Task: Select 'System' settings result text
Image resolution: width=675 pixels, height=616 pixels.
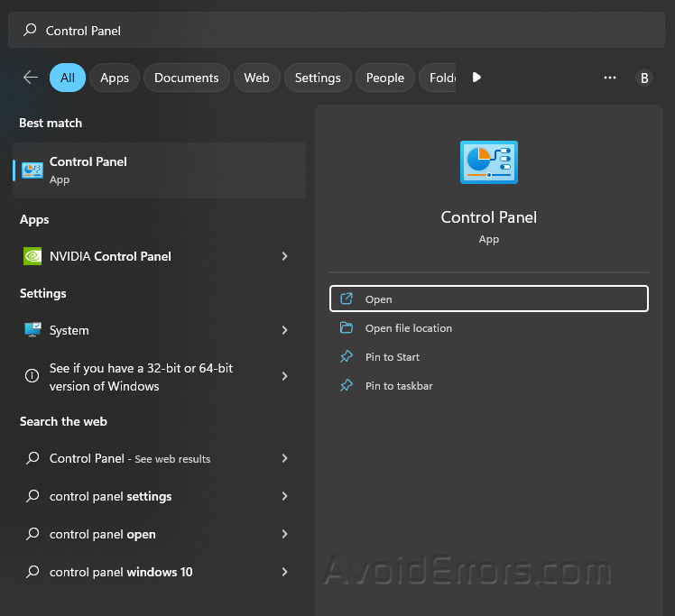Action: (x=69, y=330)
